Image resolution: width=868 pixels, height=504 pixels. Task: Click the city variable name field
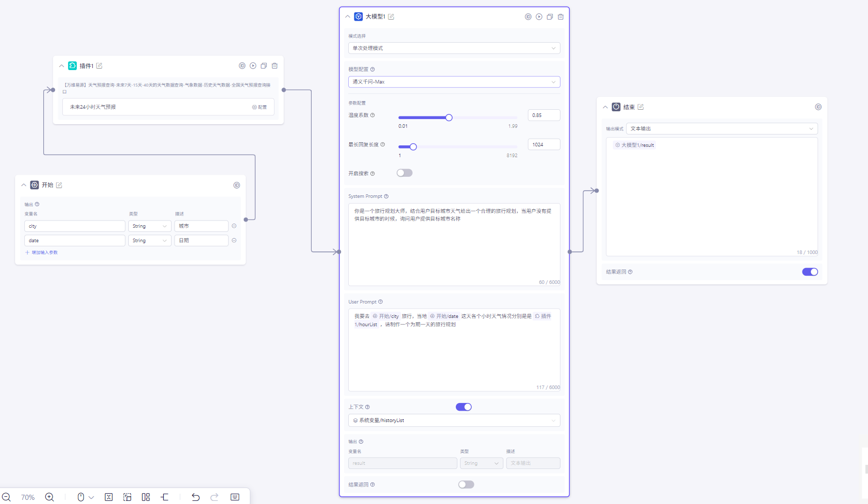click(75, 226)
